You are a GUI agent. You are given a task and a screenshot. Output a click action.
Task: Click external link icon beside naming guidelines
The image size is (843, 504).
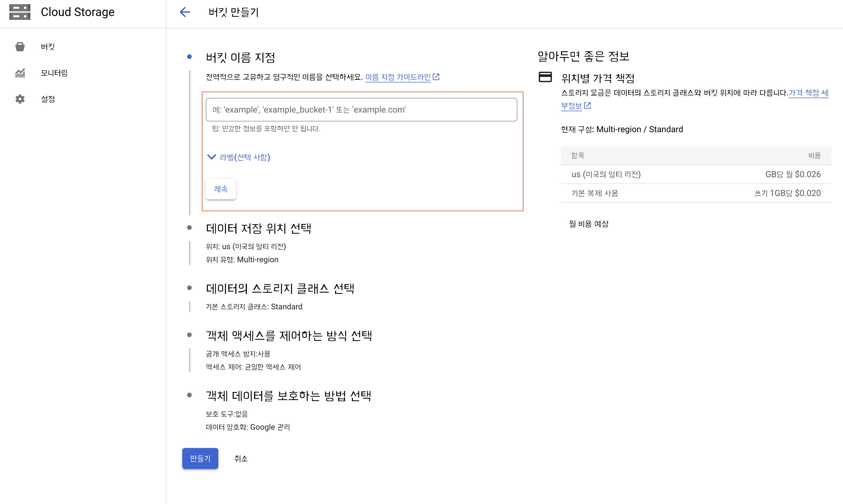coord(436,77)
